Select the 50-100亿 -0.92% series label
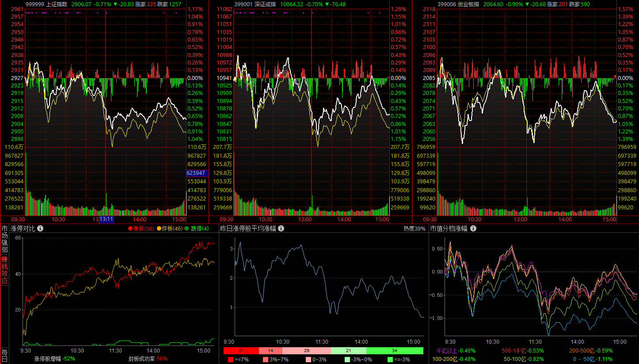 [524, 359]
